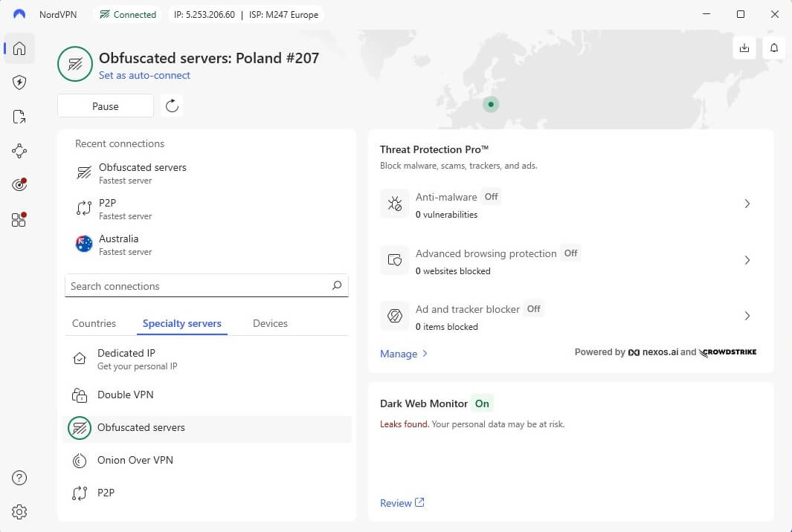Screen dimensions: 792x532
Task: Expand the Anti-malware details chevron
Action: (747, 204)
